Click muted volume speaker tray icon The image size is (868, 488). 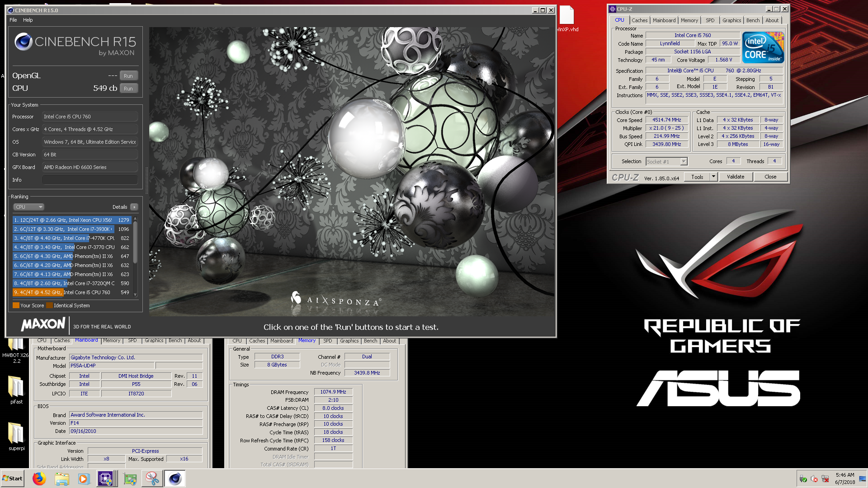tap(814, 479)
